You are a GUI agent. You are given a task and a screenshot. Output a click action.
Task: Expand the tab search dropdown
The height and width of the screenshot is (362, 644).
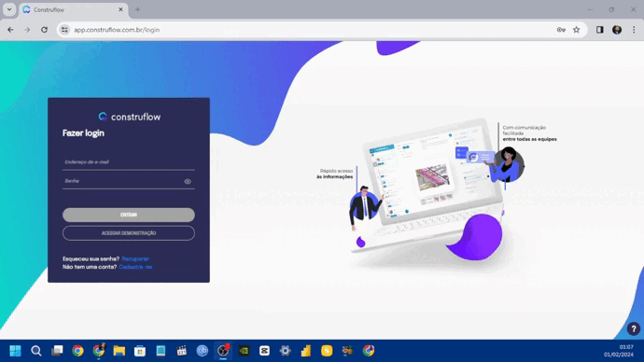pos(9,9)
